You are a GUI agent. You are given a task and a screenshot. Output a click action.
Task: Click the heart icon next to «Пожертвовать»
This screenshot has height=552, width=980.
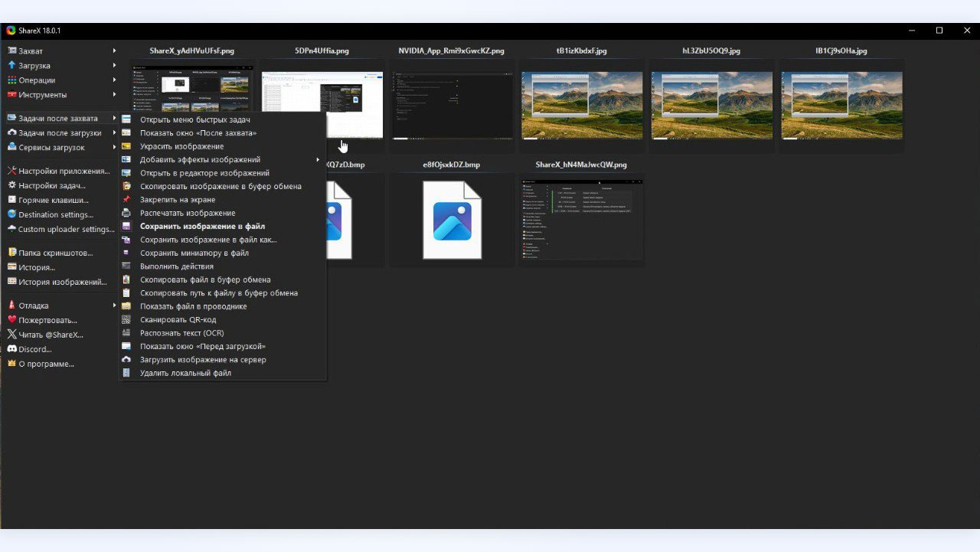pos(11,320)
